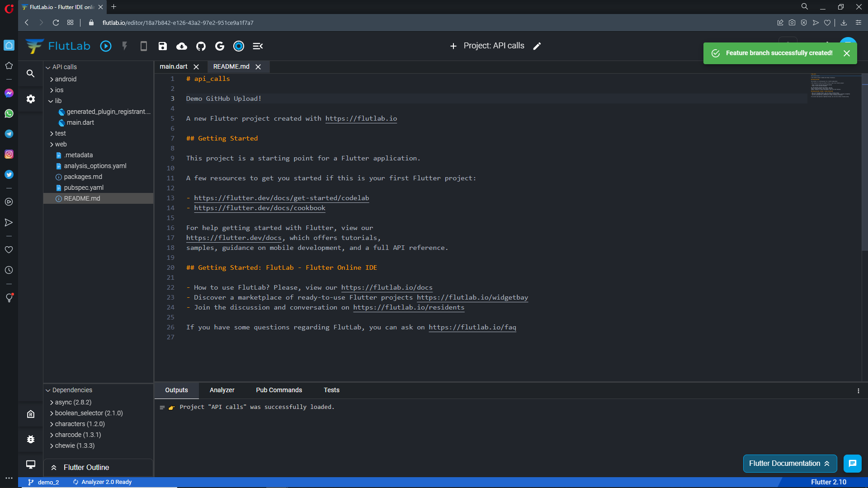Open the Pub Commands tab
Viewport: 868px width, 488px height.
click(279, 390)
